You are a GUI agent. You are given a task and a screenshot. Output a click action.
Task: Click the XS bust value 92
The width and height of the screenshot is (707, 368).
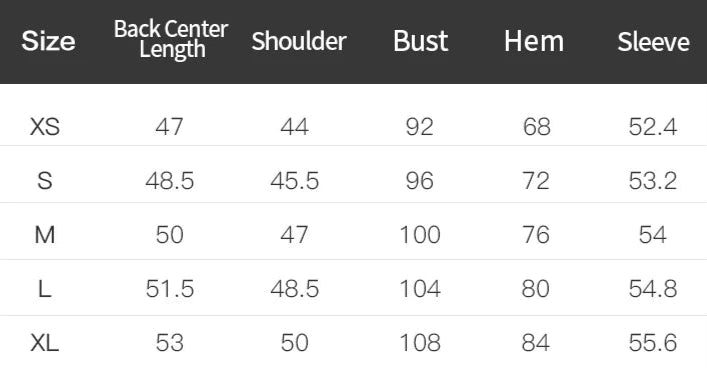tap(419, 126)
